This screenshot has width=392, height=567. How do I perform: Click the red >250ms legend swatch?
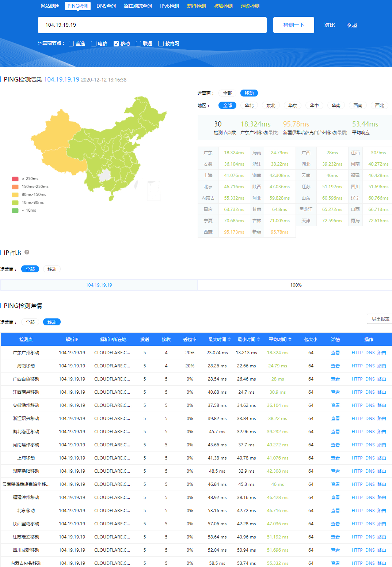click(x=15, y=179)
